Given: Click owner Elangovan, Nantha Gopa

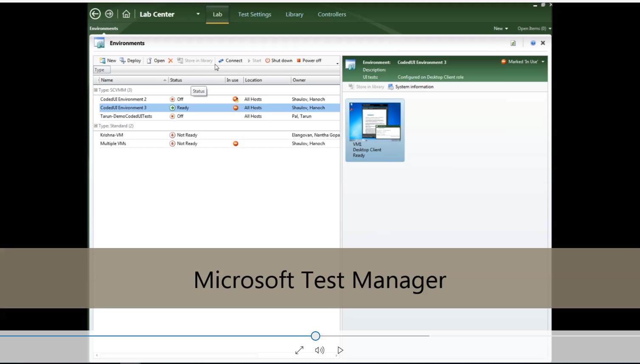Looking at the screenshot, I should (x=316, y=135).
